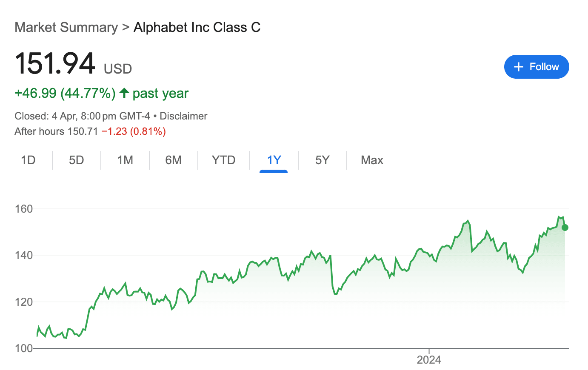Click the 2024 marker on the timeline axis
588x370 pixels.
429,360
